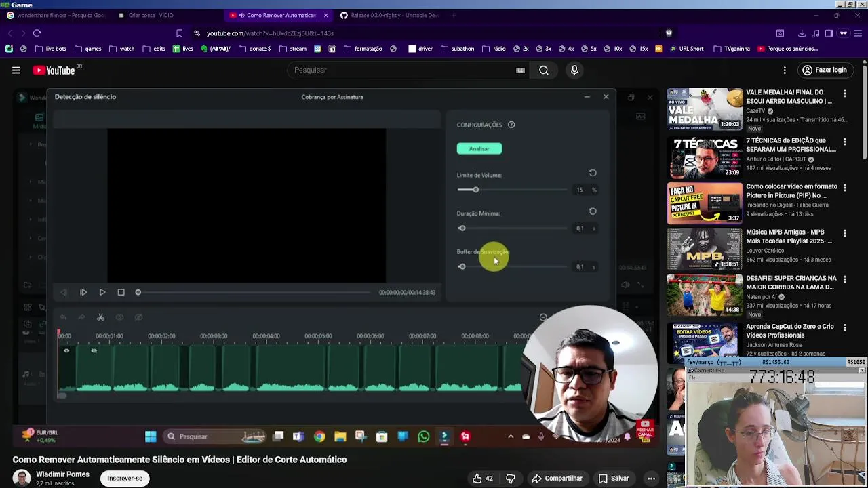Select the scissors cut tool
The width and height of the screenshot is (868, 488).
(x=100, y=317)
